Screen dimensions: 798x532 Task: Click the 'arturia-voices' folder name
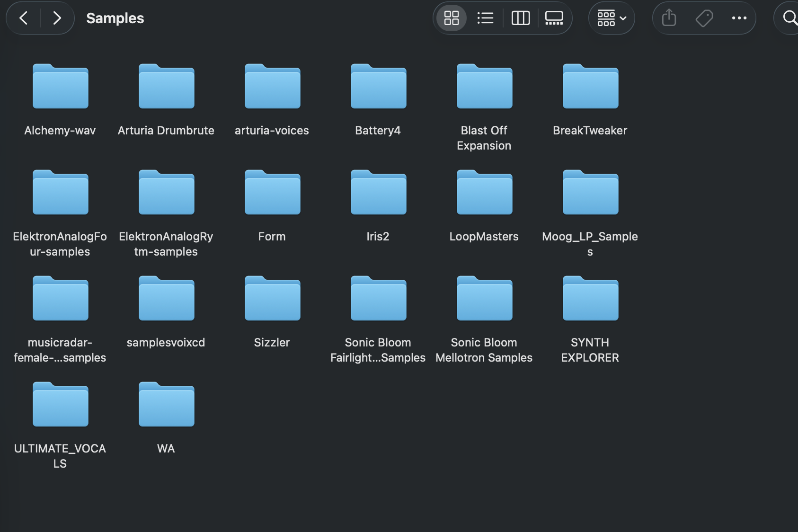click(272, 131)
